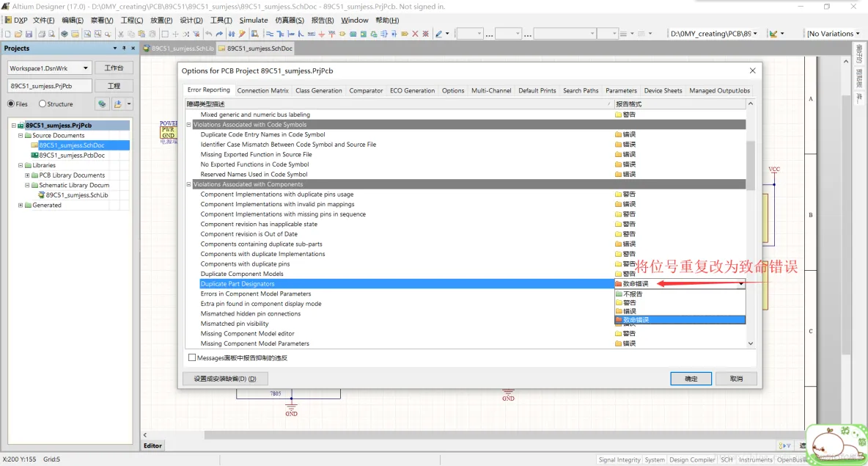The width and height of the screenshot is (868, 466).
Task: Click the 工程 project button
Action: 114,86
